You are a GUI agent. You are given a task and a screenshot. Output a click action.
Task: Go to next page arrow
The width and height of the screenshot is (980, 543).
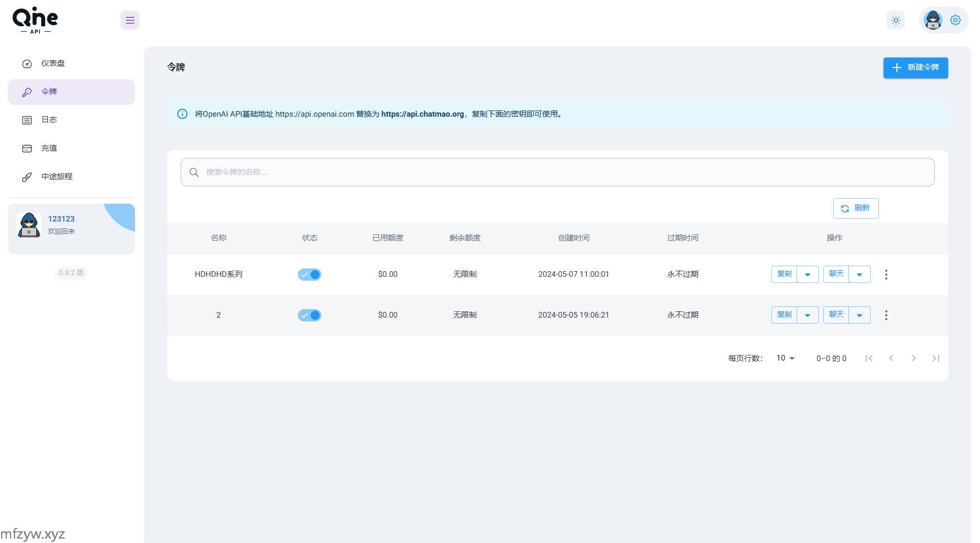(x=913, y=358)
